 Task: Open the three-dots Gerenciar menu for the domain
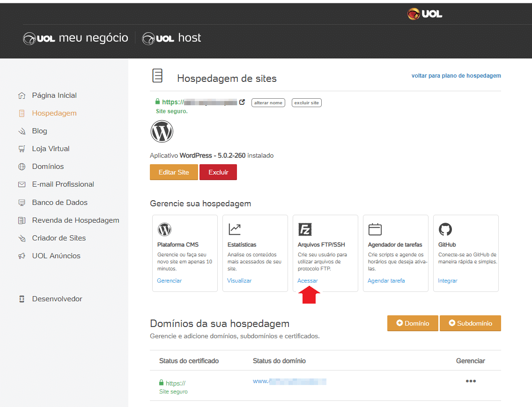pyautogui.click(x=471, y=381)
